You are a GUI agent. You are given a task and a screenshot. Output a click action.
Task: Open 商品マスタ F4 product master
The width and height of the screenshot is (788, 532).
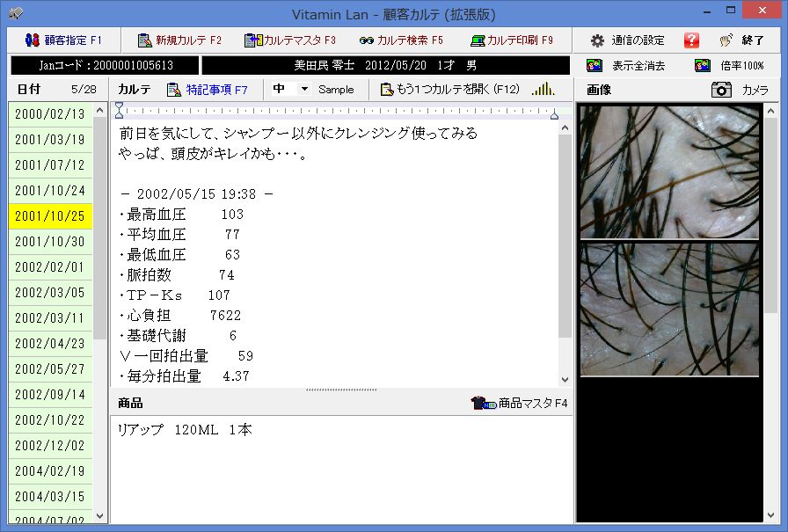click(519, 404)
